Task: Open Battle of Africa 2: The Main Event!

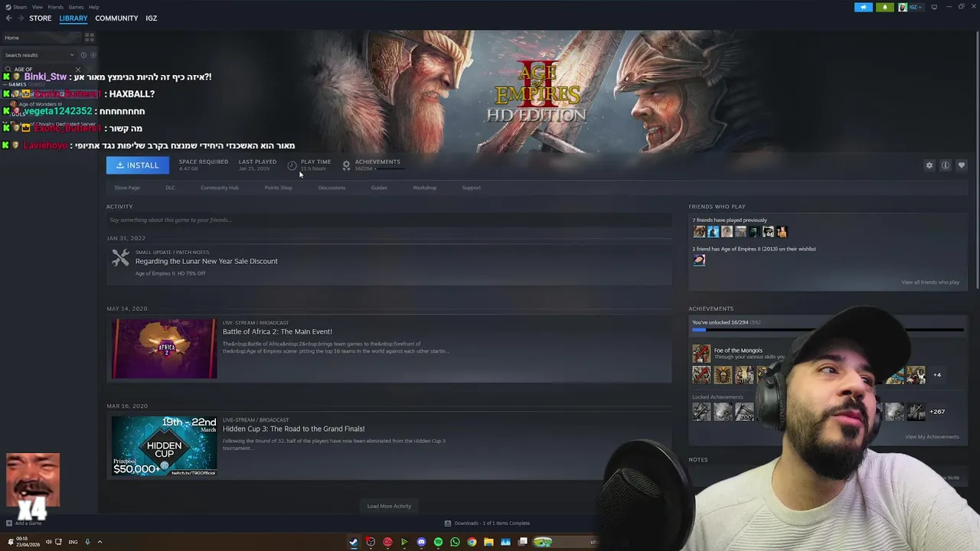Action: 277,331
